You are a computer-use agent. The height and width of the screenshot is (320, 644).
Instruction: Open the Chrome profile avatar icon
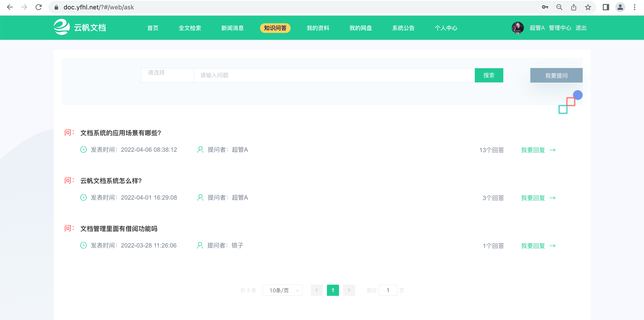[620, 7]
